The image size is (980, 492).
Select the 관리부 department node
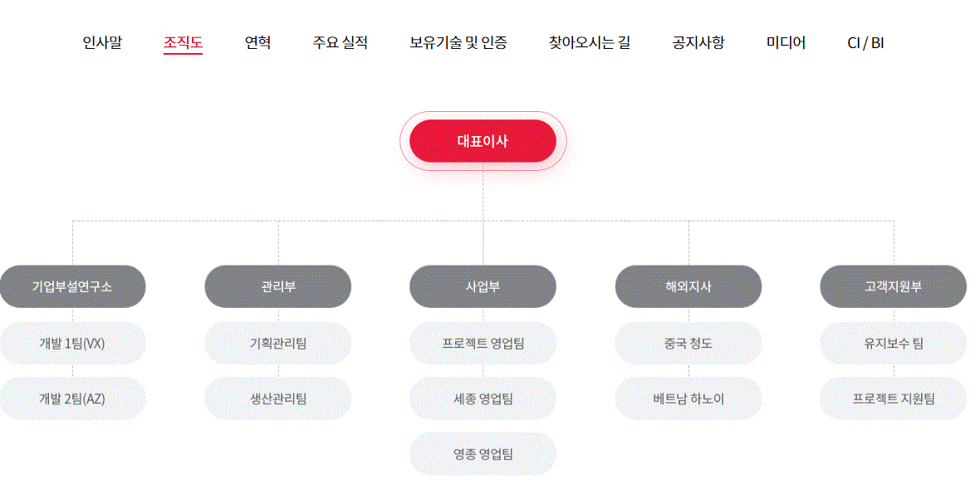coord(277,287)
